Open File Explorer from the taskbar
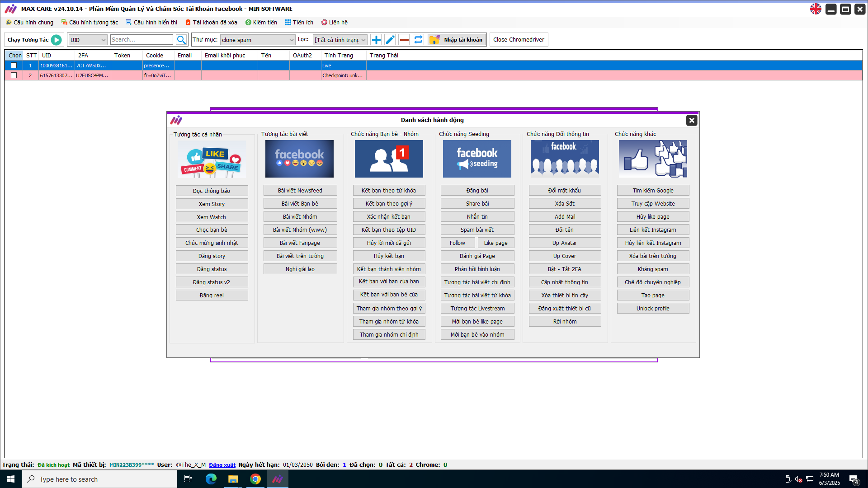The width and height of the screenshot is (868, 488). point(233,479)
